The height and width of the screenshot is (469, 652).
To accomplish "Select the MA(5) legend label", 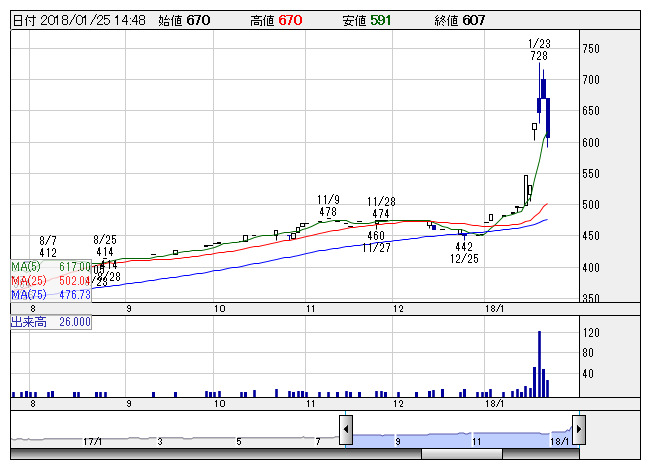I will 51,267.
